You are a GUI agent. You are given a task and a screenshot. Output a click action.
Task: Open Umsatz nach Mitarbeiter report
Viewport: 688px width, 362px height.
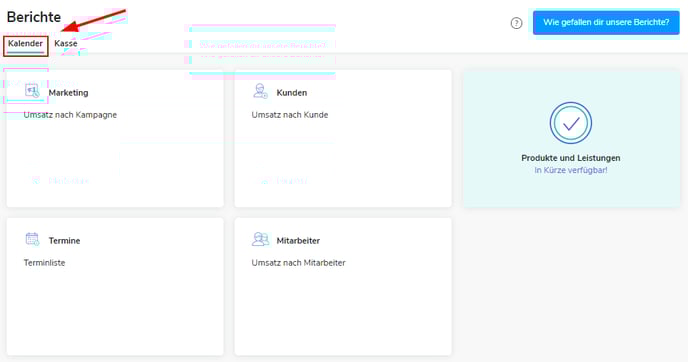(x=298, y=263)
